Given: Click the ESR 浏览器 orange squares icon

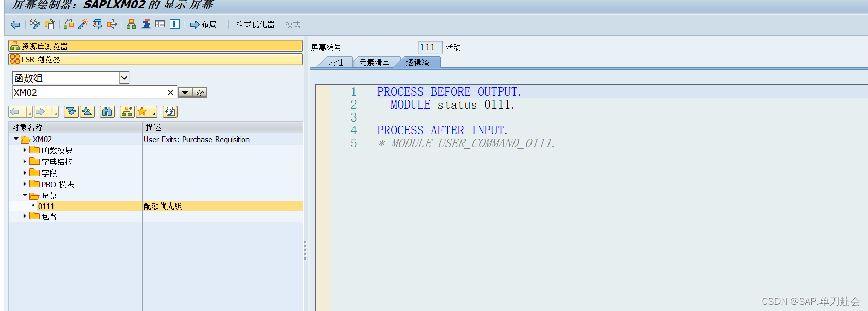Looking at the screenshot, I should [x=15, y=59].
